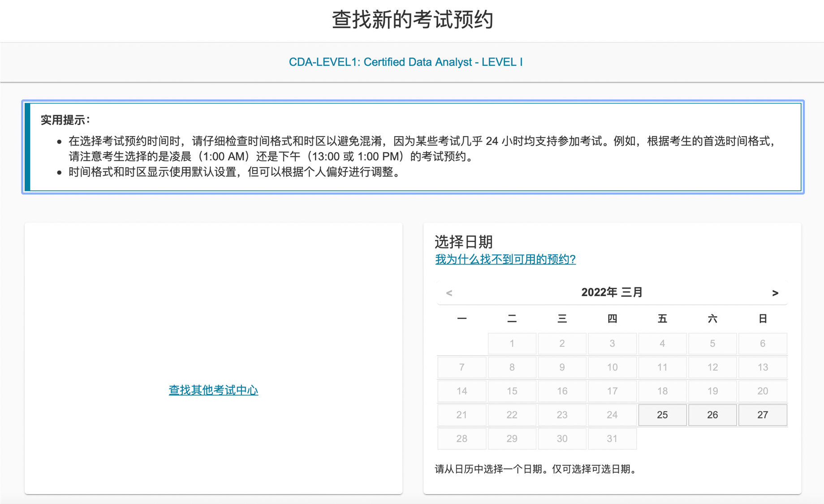Viewport: 824px width, 504px height.
Task: Click the 查找新的考试预约 page title
Action: tap(412, 19)
